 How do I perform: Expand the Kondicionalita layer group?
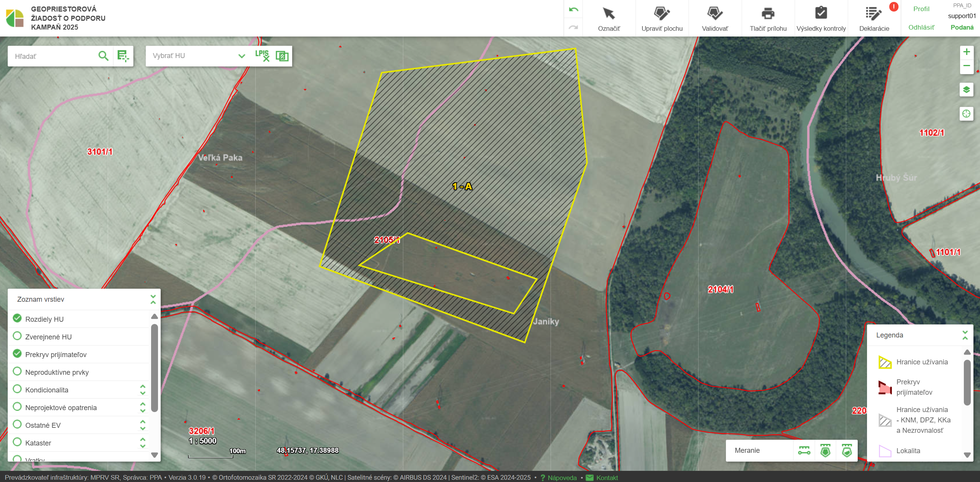pyautogui.click(x=143, y=390)
